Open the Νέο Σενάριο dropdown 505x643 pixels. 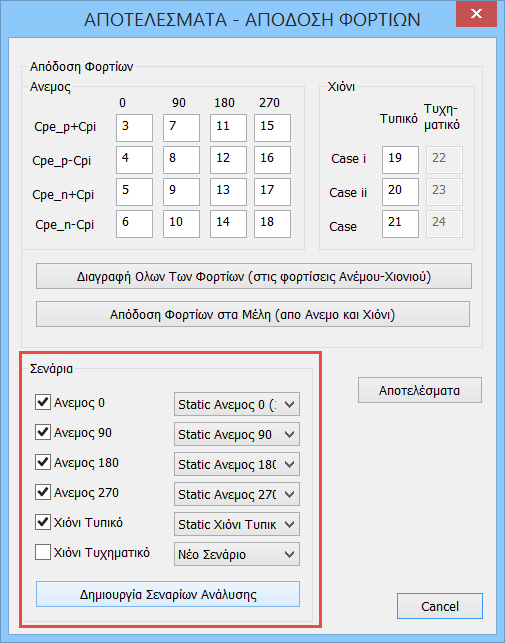[237, 554]
